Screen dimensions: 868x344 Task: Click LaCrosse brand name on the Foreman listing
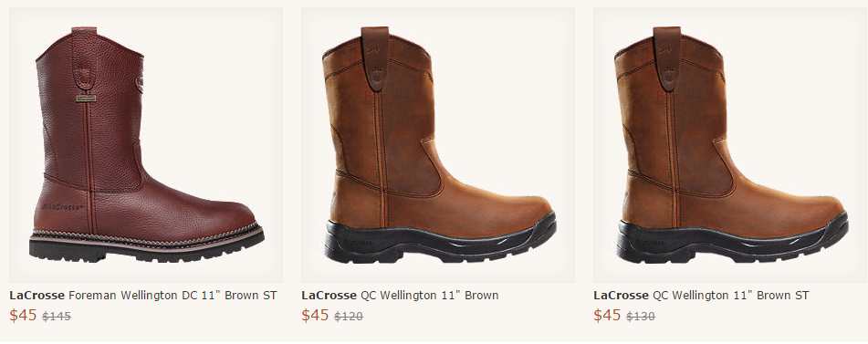pos(37,296)
